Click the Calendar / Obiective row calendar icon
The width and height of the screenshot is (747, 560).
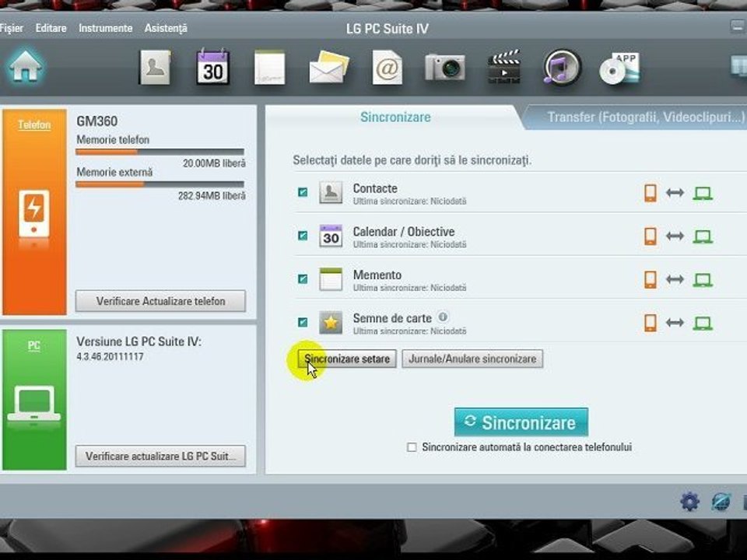coord(331,236)
